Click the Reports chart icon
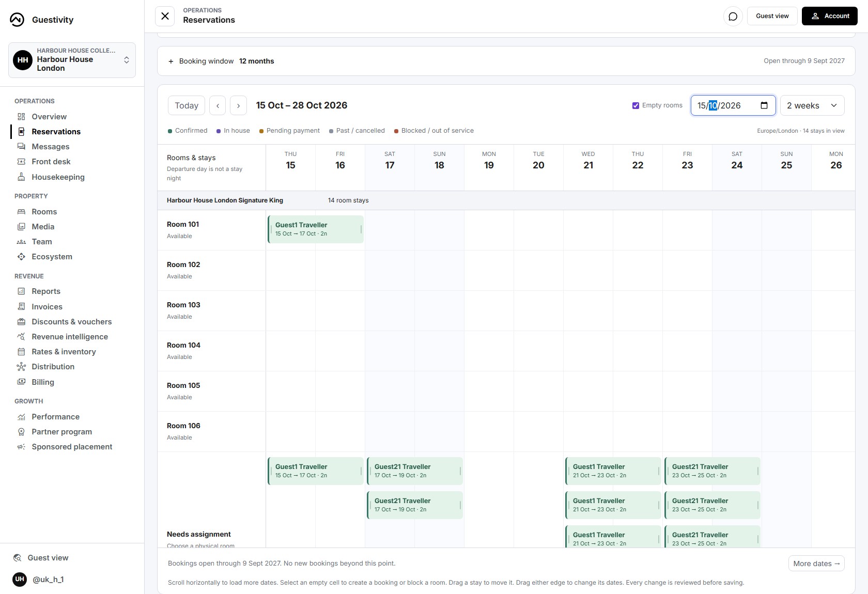The image size is (868, 594). coord(21,291)
